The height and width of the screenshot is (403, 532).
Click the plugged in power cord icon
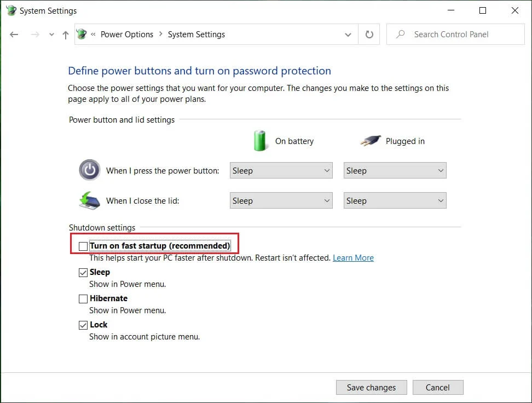(370, 141)
